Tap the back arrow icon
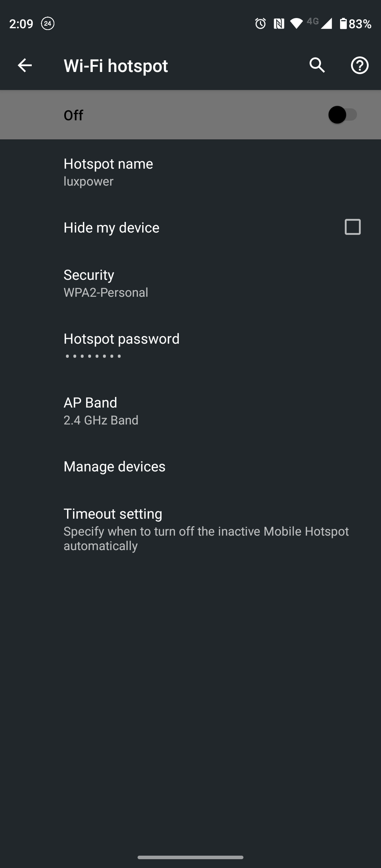This screenshot has width=381, height=868. (25, 65)
